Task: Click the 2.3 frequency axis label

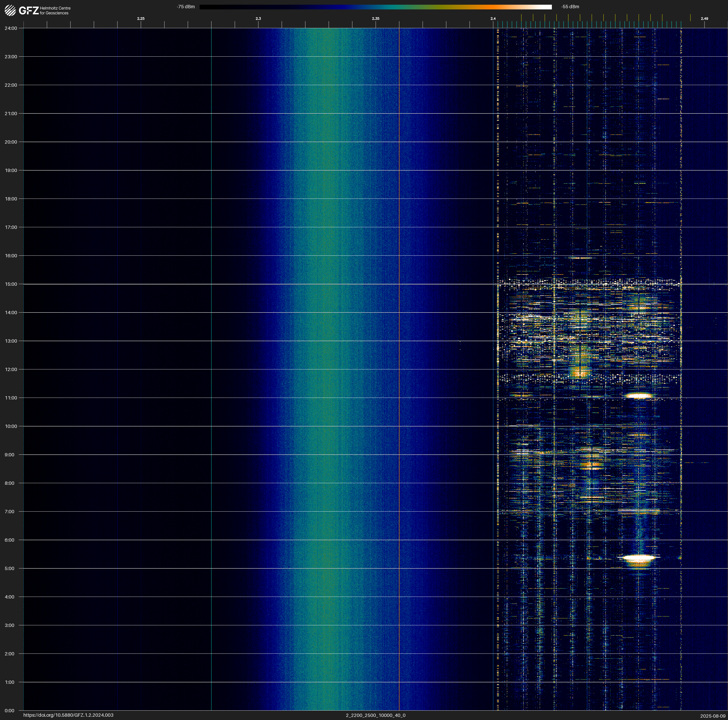Action: pos(258,19)
